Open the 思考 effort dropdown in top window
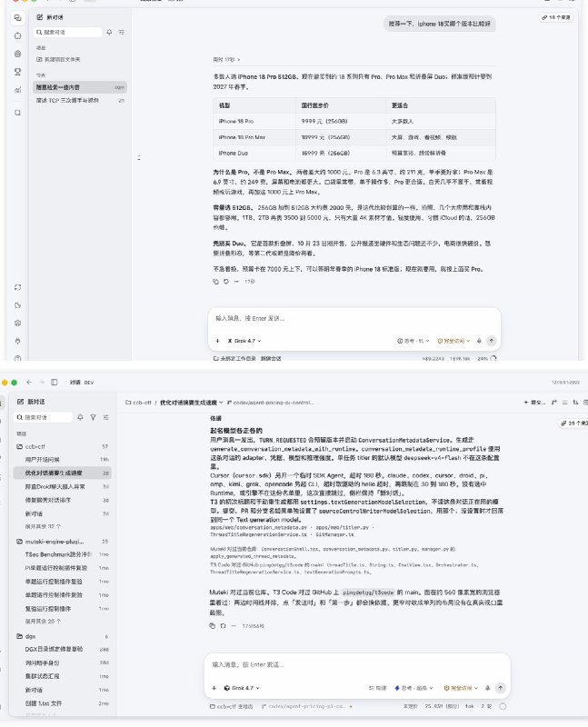This screenshot has width=588, height=727. tap(414, 341)
